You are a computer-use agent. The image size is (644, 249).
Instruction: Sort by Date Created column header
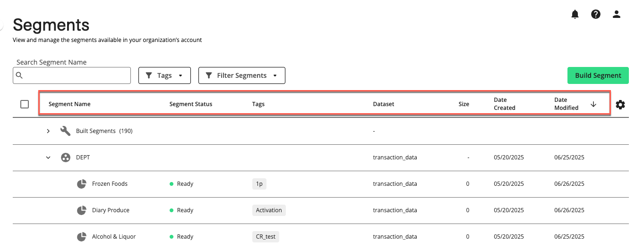[x=505, y=104]
